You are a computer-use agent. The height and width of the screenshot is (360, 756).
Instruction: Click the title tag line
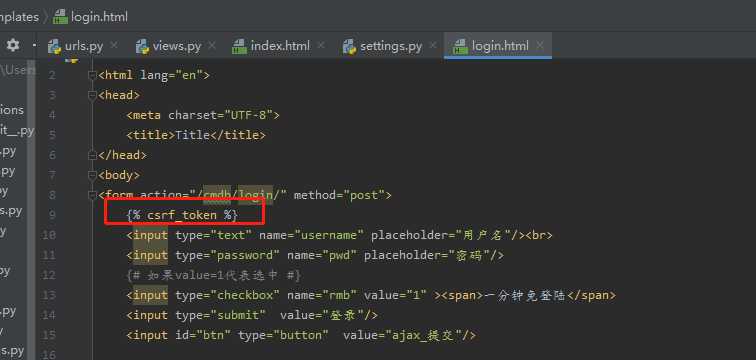196,135
